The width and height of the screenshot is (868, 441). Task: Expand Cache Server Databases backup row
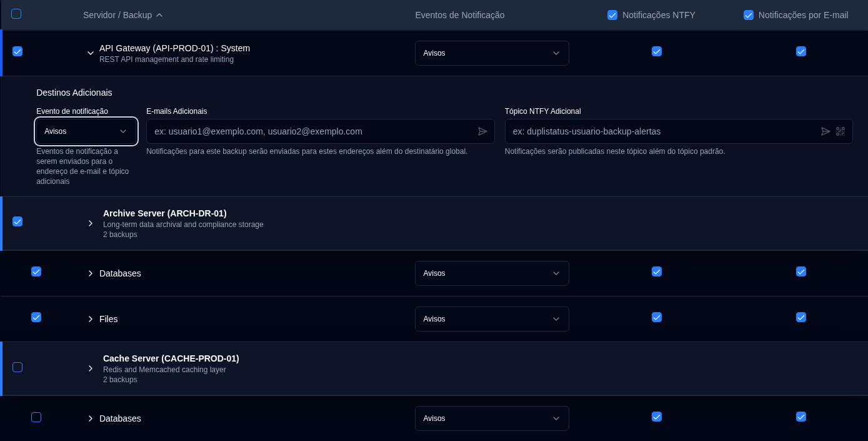click(91, 418)
